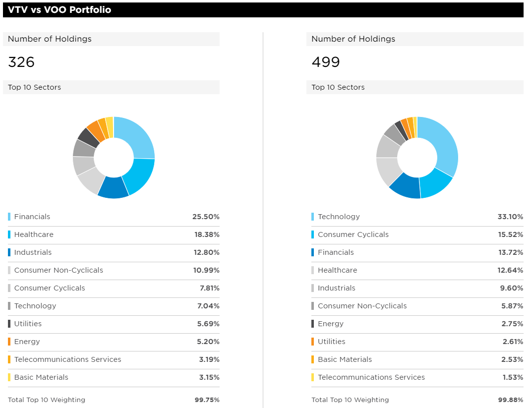The image size is (532, 408).
Task: Select Telecommunications Services in the VOO list
Action: click(371, 377)
